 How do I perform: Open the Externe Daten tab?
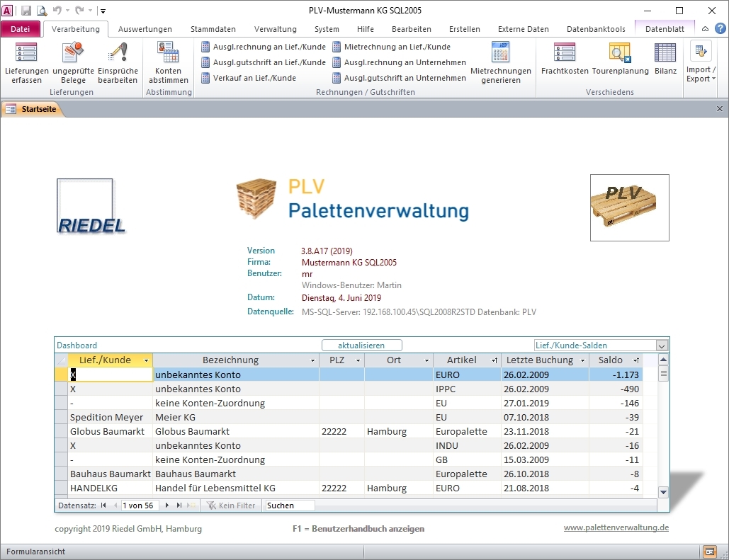coord(524,29)
